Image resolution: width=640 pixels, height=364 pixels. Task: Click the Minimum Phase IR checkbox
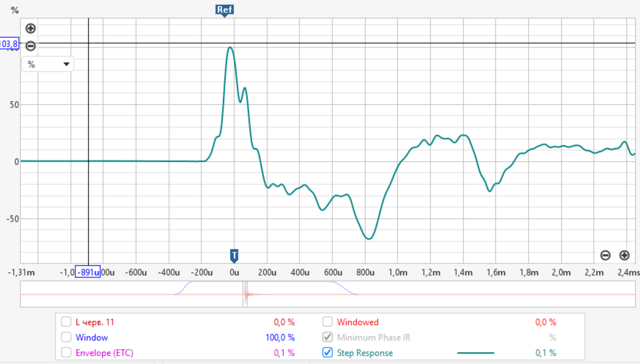click(x=328, y=337)
